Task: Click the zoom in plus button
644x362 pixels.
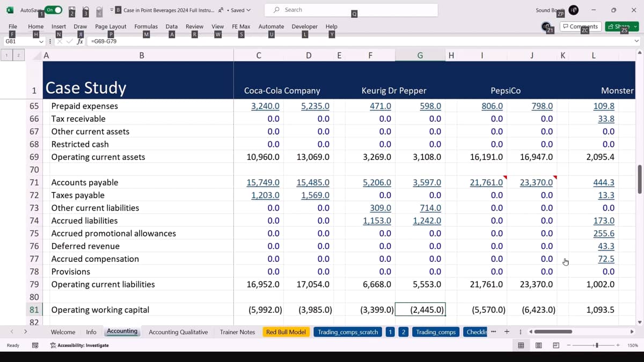Action: click(x=618, y=345)
